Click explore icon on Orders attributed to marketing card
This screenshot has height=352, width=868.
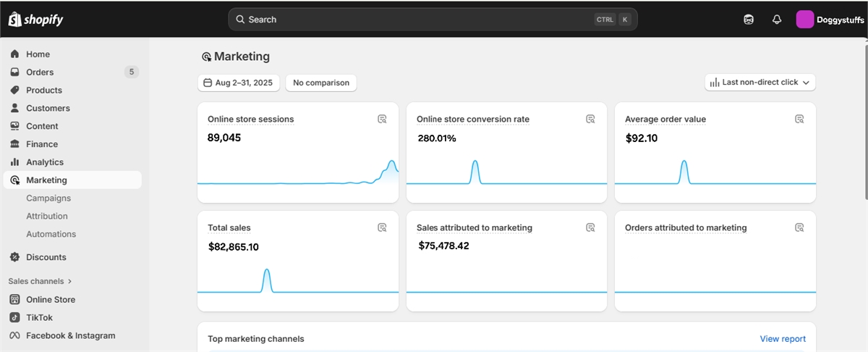click(799, 227)
